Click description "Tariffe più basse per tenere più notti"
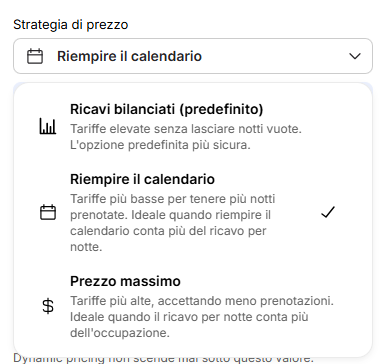This screenshot has width=383, height=364. point(173,199)
